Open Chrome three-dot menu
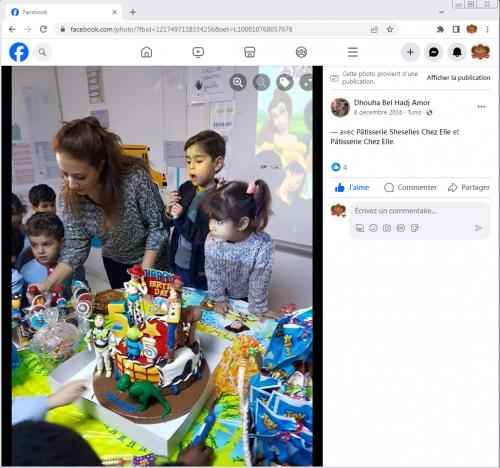 (x=487, y=29)
